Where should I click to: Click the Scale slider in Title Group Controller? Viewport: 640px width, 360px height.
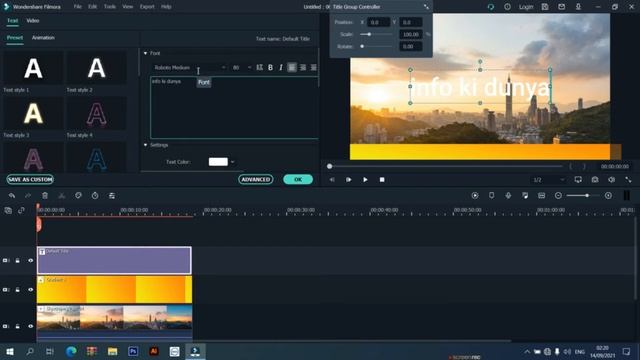(376, 34)
